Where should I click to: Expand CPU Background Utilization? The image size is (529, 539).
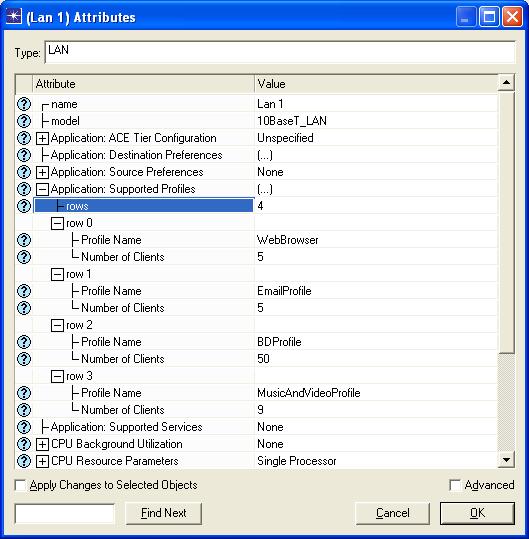42,444
